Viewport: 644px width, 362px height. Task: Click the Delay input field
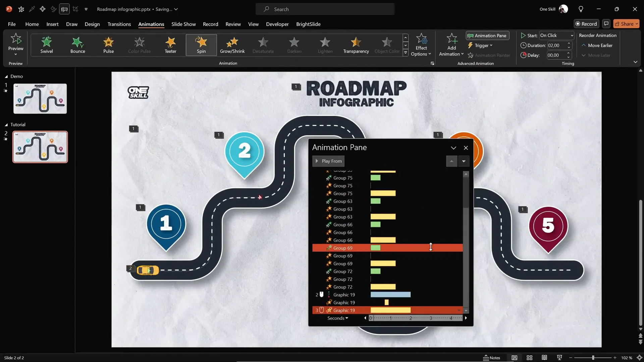[x=556, y=55]
